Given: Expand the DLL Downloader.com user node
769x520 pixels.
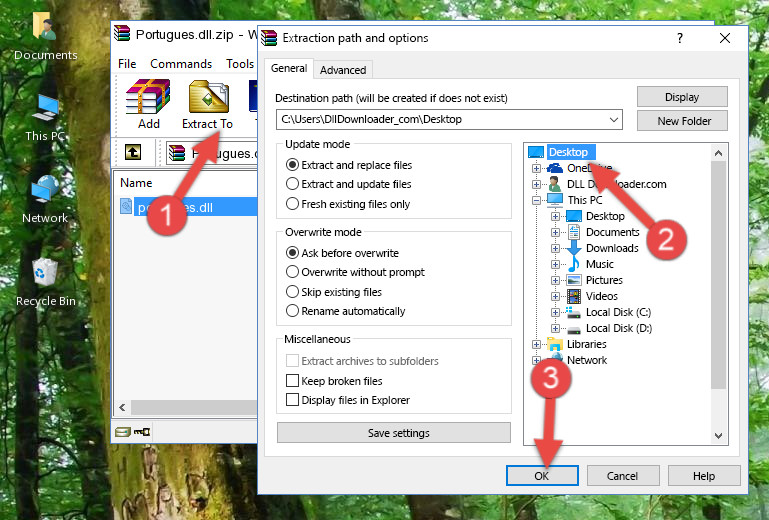Looking at the screenshot, I should (x=536, y=184).
